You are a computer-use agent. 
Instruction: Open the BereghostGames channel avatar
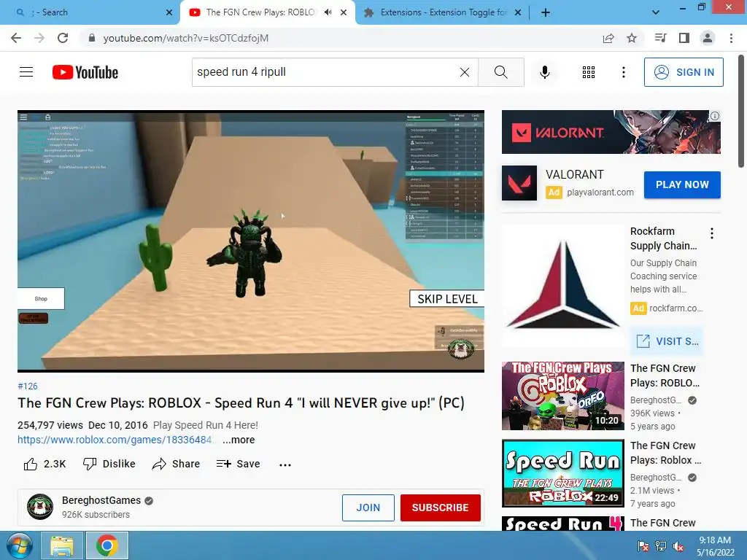pyautogui.click(x=40, y=507)
